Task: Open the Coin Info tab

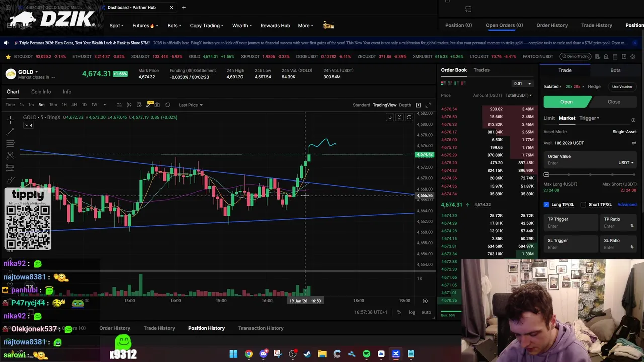Action: 41,92
